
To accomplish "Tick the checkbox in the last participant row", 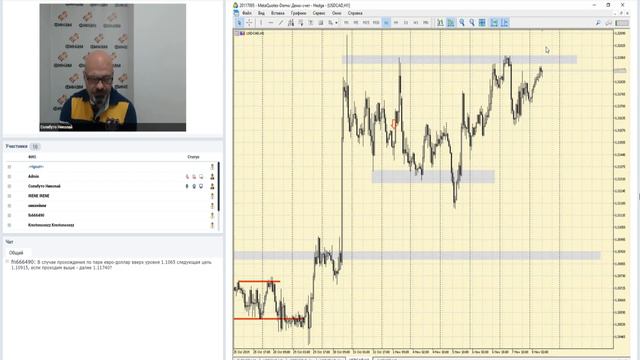I will pyautogui.click(x=9, y=225).
